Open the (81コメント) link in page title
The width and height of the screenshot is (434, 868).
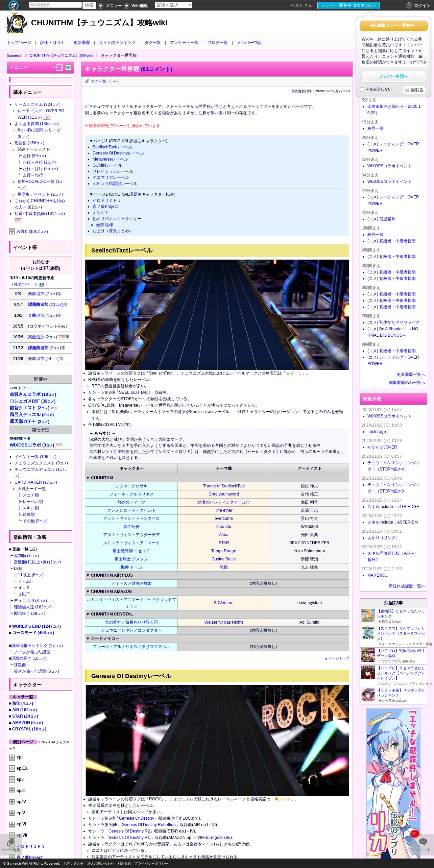pyautogui.click(x=156, y=69)
